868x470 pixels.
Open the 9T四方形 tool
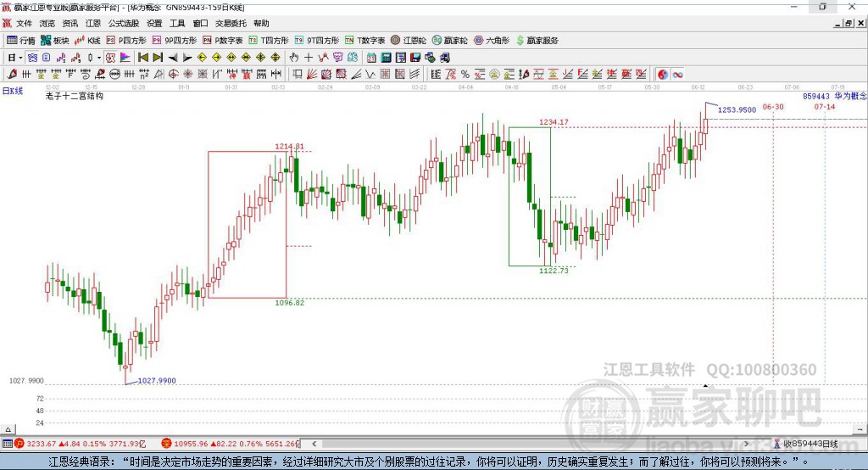point(317,41)
